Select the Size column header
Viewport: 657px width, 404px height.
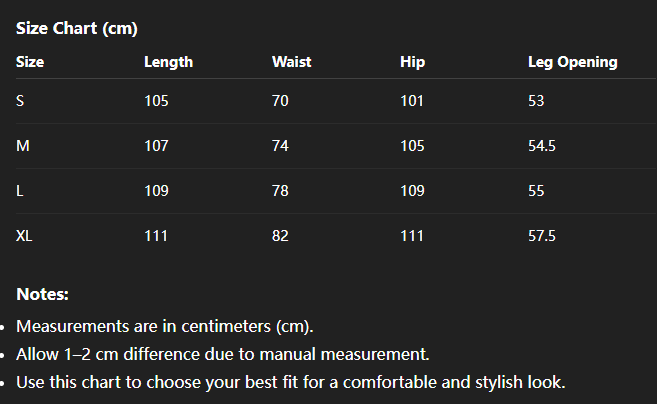click(x=30, y=62)
